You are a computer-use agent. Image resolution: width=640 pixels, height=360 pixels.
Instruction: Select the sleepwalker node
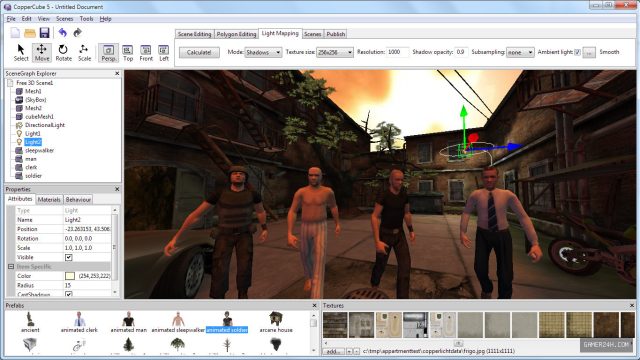40,150
